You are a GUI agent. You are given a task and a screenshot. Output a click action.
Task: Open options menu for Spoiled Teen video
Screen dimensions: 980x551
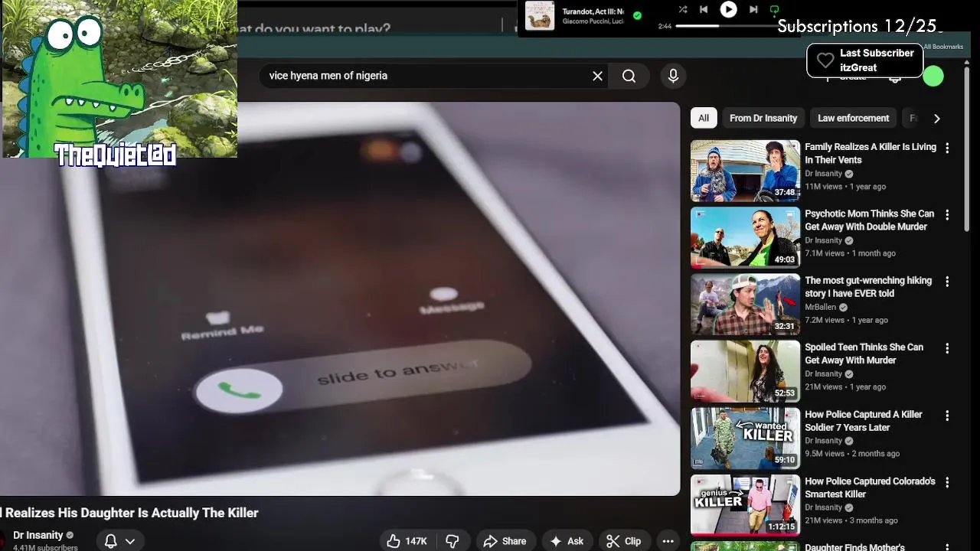pyautogui.click(x=947, y=348)
